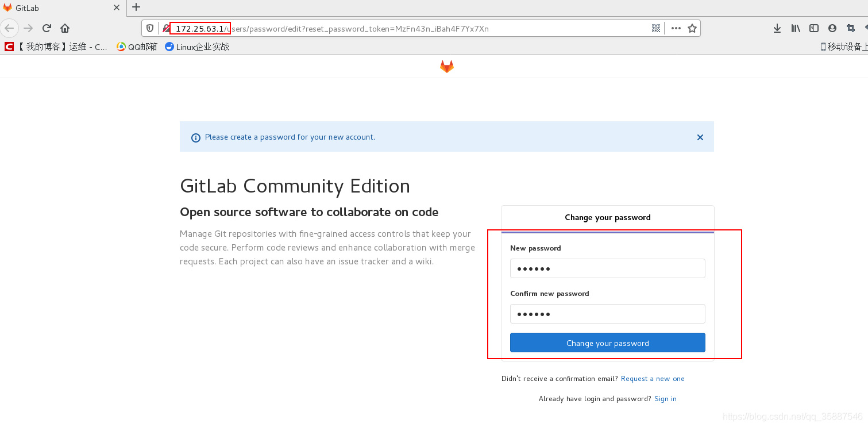
Task: Open the Linux企业实战 bookmark
Action: [x=197, y=47]
